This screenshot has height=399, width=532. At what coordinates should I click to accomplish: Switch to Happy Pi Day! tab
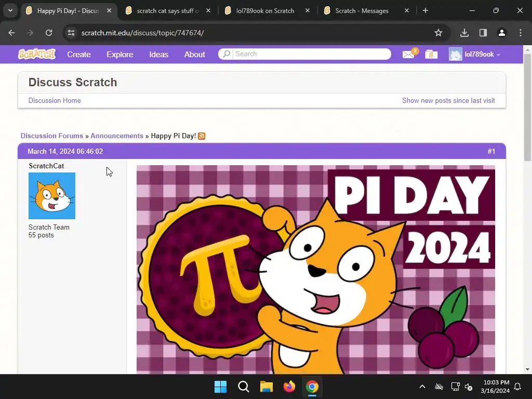[68, 10]
